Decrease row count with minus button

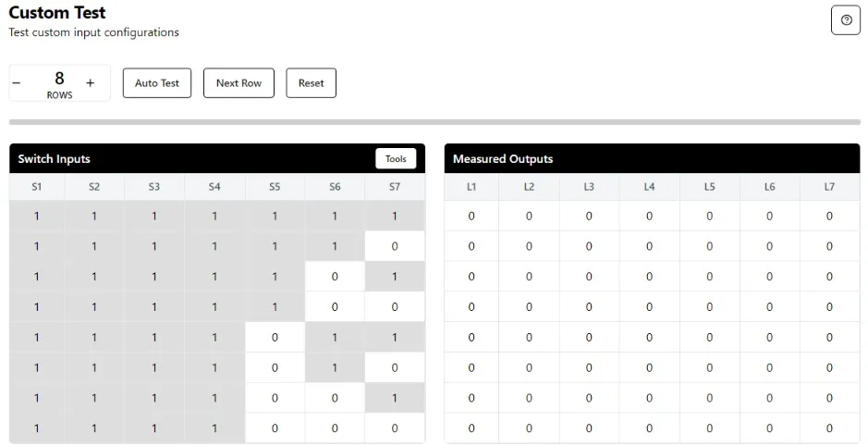[x=17, y=83]
